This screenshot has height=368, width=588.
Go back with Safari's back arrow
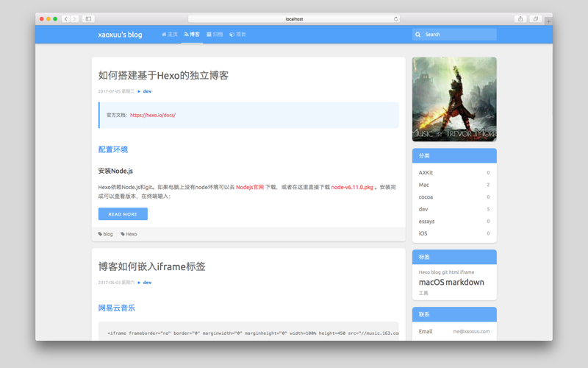65,19
